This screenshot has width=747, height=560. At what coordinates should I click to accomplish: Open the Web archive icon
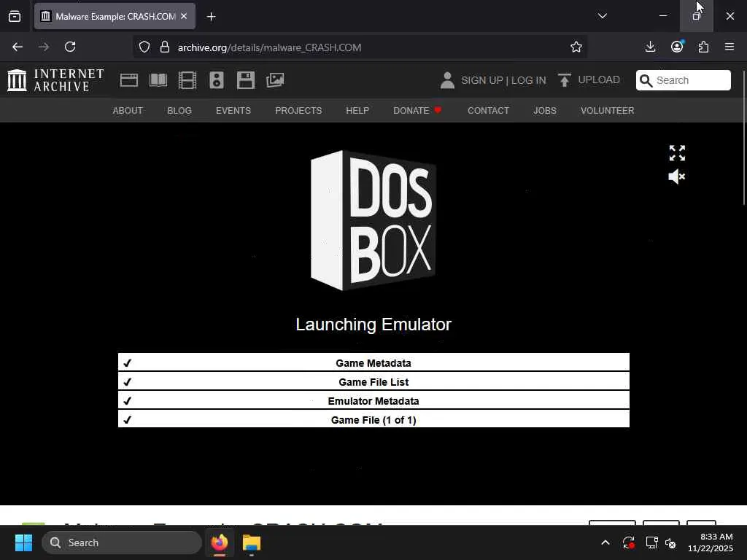128,80
